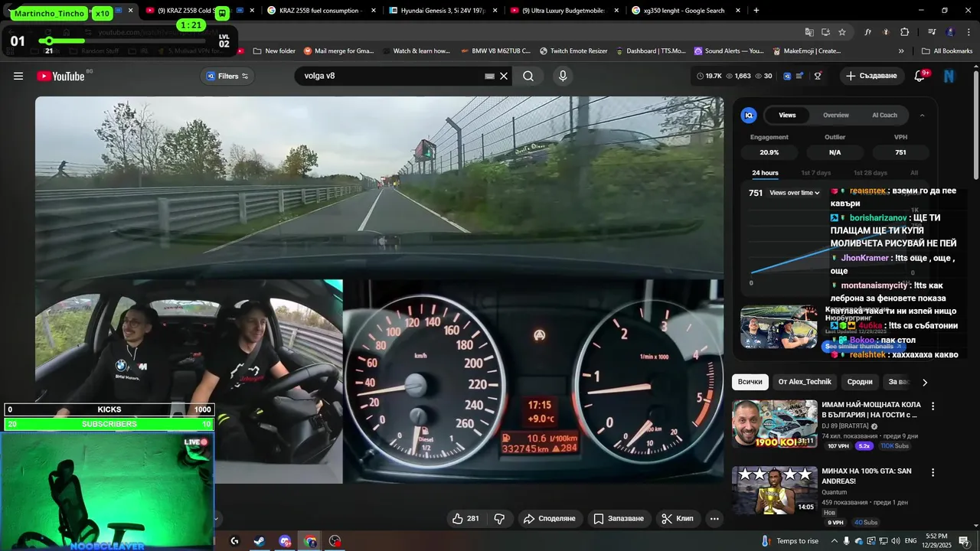980x551 pixels.
Task: Share the video via Споделяне
Action: (550, 518)
